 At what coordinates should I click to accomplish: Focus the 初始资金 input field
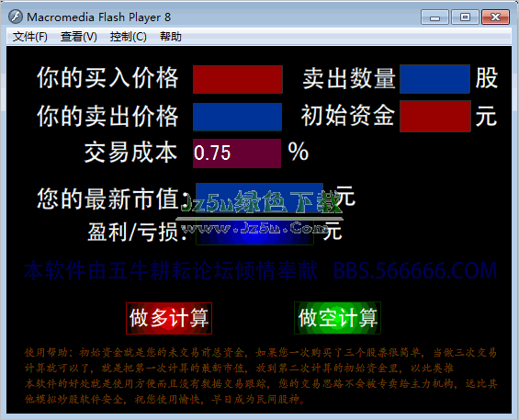[x=435, y=117]
